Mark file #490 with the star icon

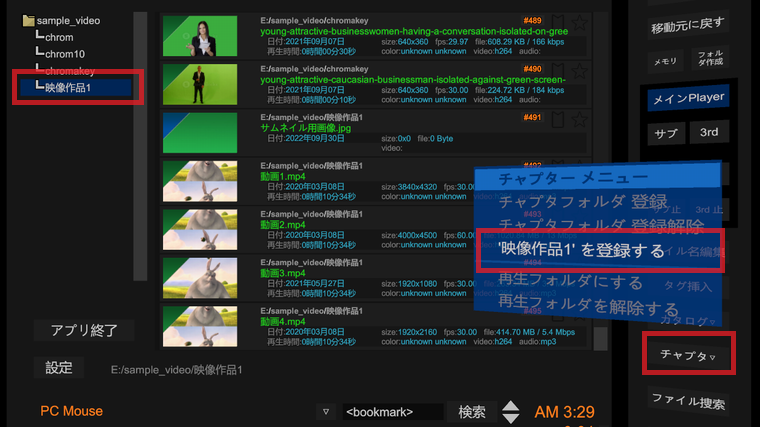(x=579, y=71)
